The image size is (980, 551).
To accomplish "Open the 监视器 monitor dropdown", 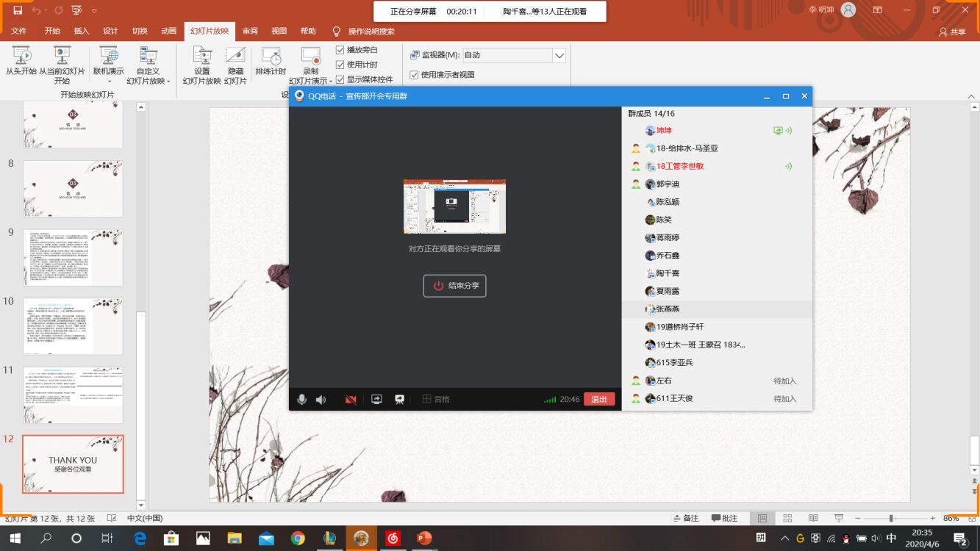I will coord(559,55).
